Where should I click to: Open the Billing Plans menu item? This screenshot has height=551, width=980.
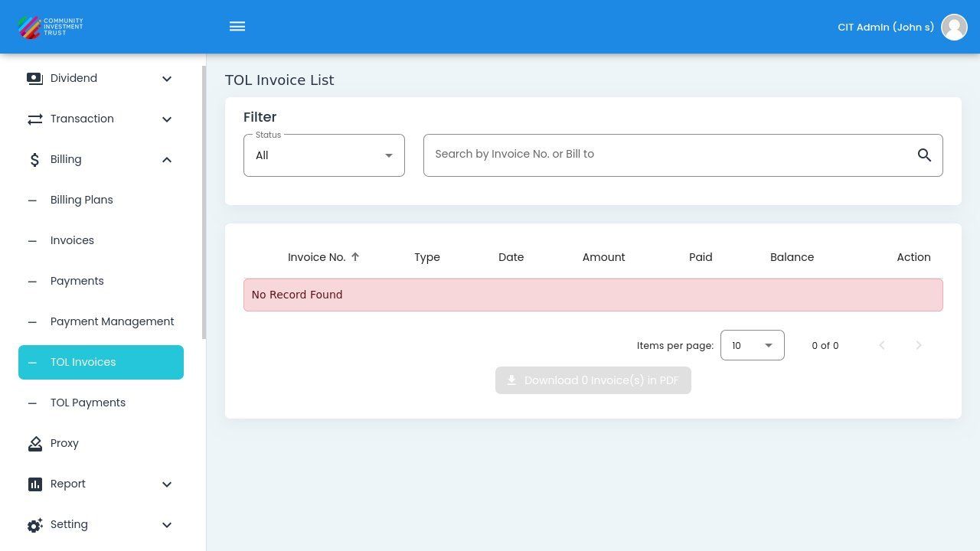[81, 200]
